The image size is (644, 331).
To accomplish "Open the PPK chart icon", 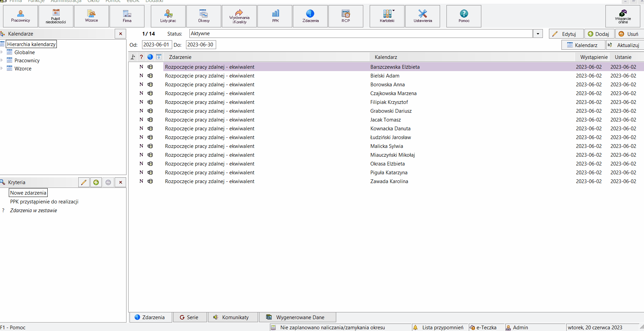I will [x=275, y=16].
